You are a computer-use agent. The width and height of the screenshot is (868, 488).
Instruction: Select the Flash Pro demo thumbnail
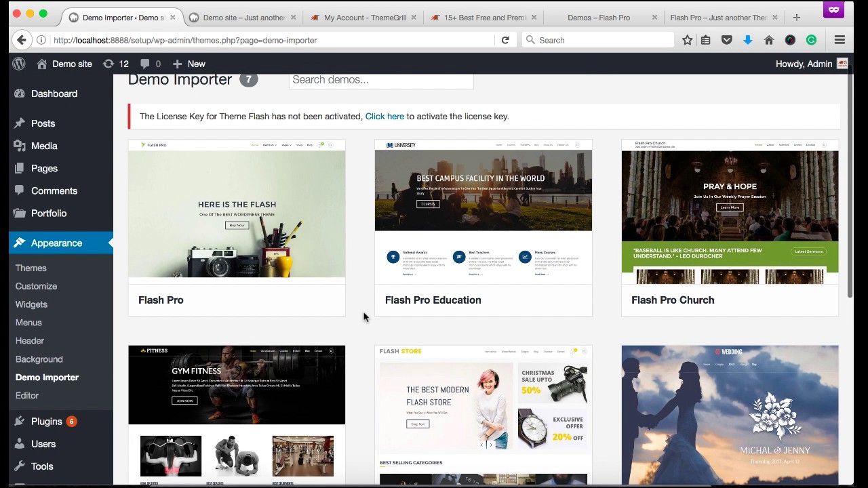[x=237, y=211]
